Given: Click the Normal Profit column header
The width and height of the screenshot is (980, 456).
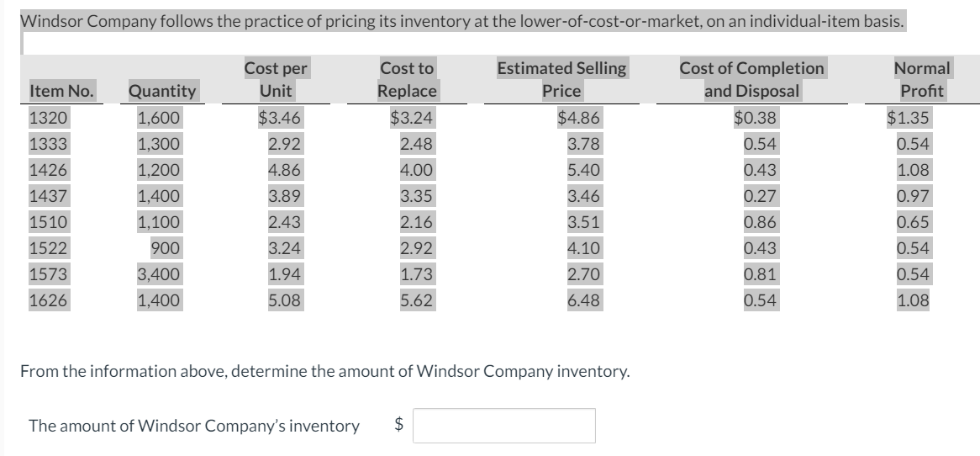Looking at the screenshot, I should coord(922,79).
